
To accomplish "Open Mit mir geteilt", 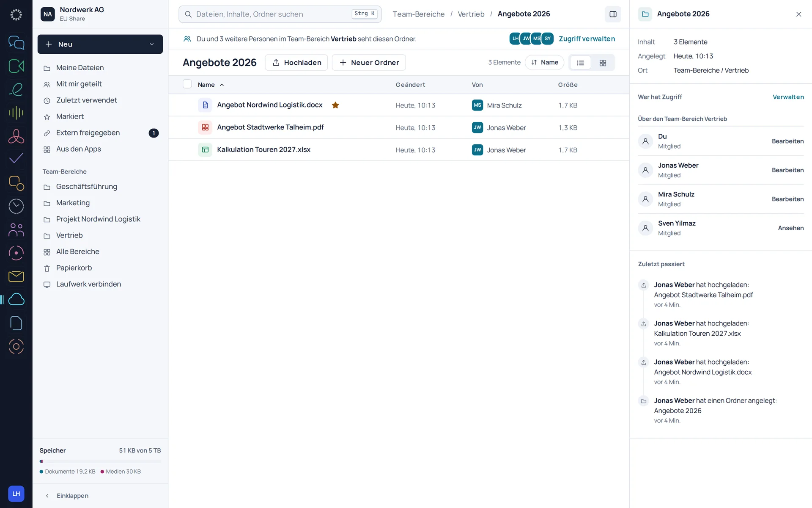I will click(100, 84).
